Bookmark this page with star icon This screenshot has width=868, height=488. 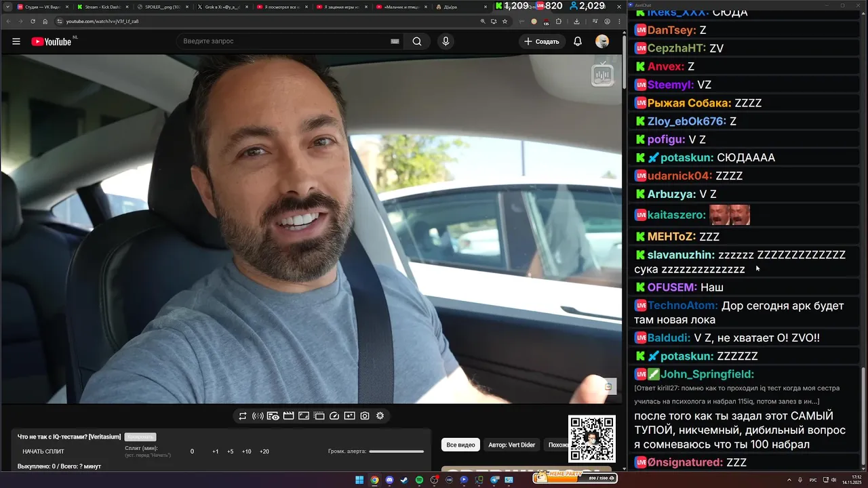505,21
